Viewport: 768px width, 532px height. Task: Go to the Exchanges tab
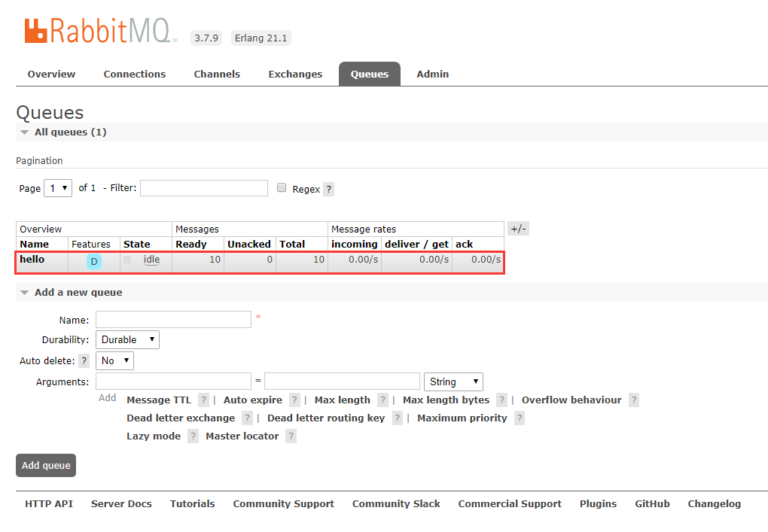coord(295,74)
